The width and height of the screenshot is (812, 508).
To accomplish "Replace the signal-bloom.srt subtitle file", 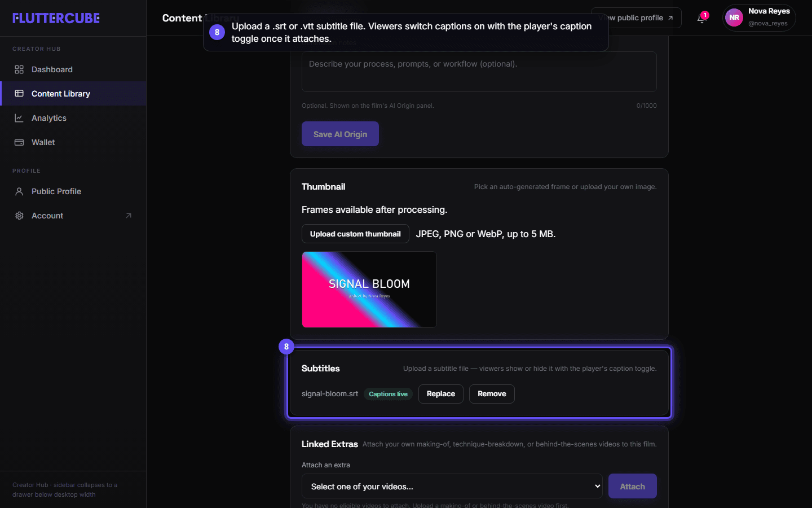I will pos(441,394).
